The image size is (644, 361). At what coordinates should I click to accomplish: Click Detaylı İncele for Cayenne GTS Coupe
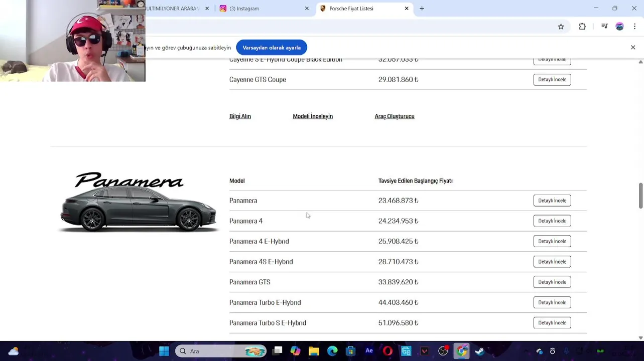[552, 80]
